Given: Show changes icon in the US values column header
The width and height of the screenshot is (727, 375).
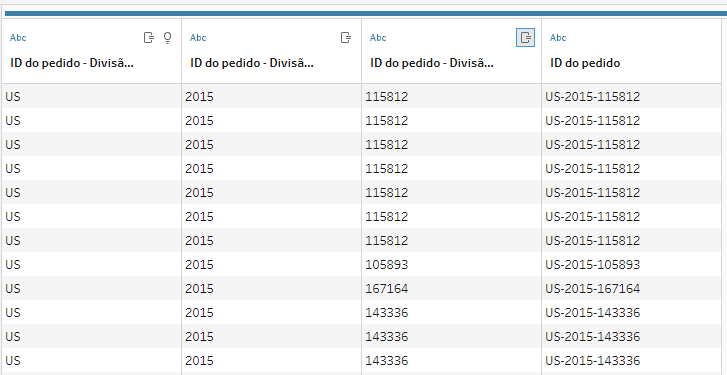Looking at the screenshot, I should [x=148, y=38].
